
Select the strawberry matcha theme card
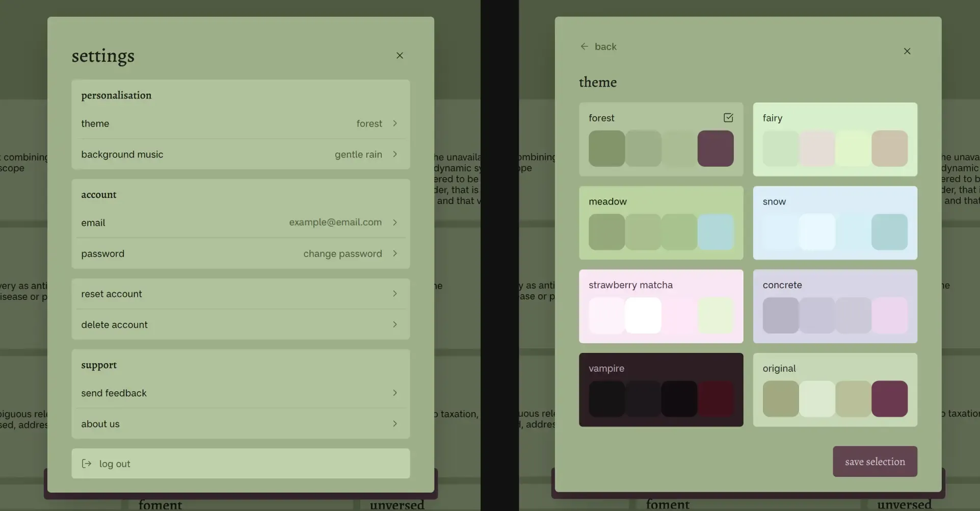pyautogui.click(x=661, y=306)
